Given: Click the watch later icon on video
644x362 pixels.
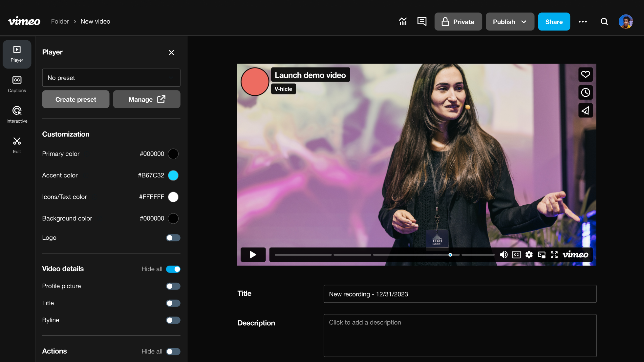Looking at the screenshot, I should pyautogui.click(x=585, y=92).
